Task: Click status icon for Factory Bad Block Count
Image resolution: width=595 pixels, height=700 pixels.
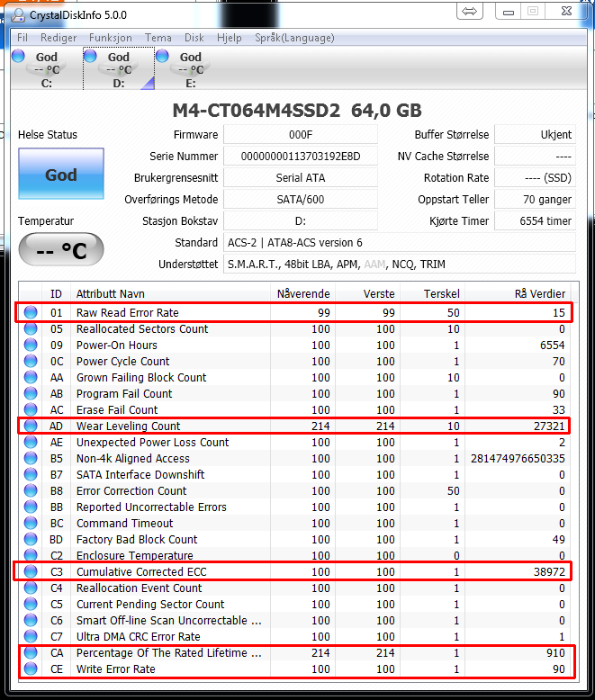Action: click(31, 539)
